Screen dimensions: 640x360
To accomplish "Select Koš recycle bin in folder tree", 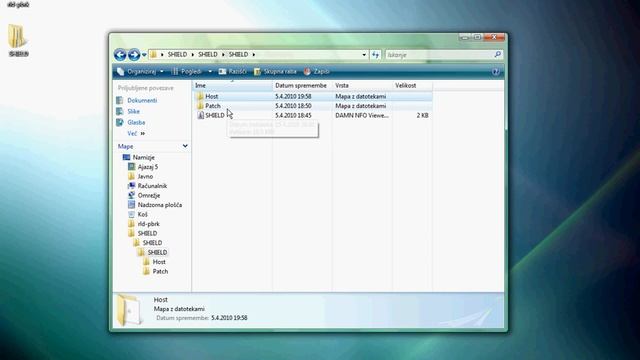I will [142, 214].
